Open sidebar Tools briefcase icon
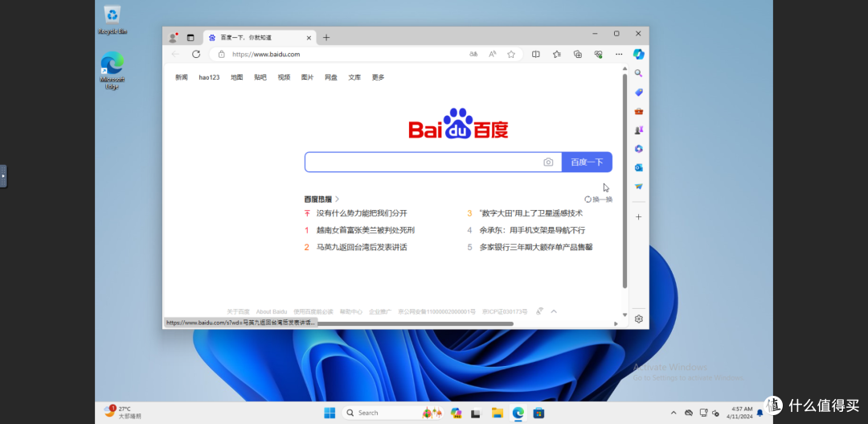This screenshot has width=868, height=424. (x=638, y=111)
